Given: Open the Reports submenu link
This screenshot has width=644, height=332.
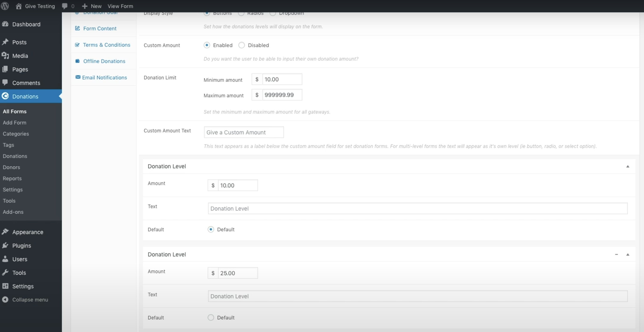Looking at the screenshot, I should point(12,178).
